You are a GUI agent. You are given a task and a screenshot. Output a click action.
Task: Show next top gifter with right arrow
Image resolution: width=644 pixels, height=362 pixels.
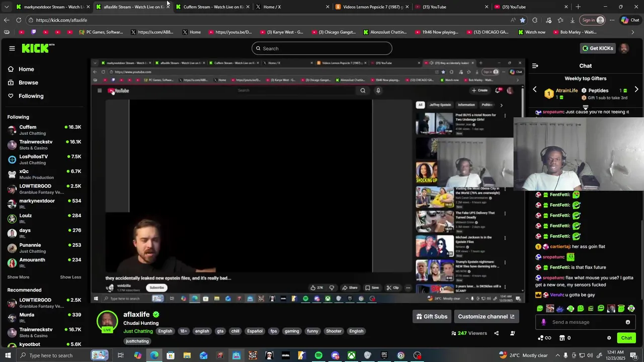636,89
